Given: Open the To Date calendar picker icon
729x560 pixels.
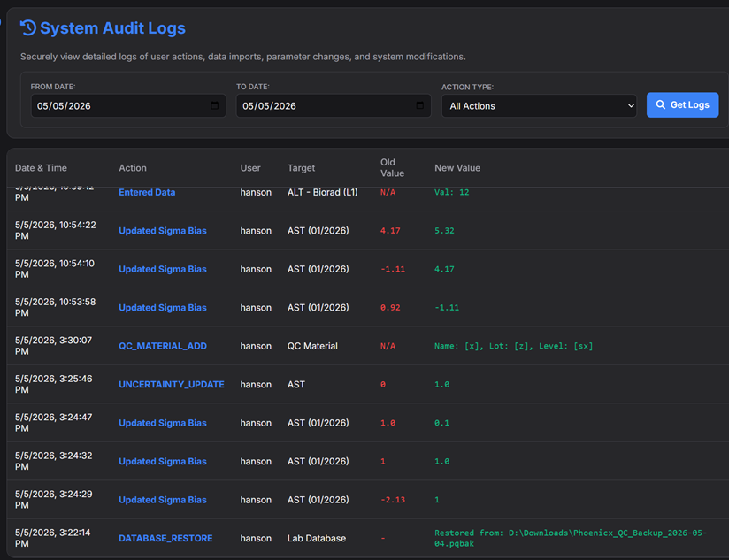Looking at the screenshot, I should click(420, 105).
